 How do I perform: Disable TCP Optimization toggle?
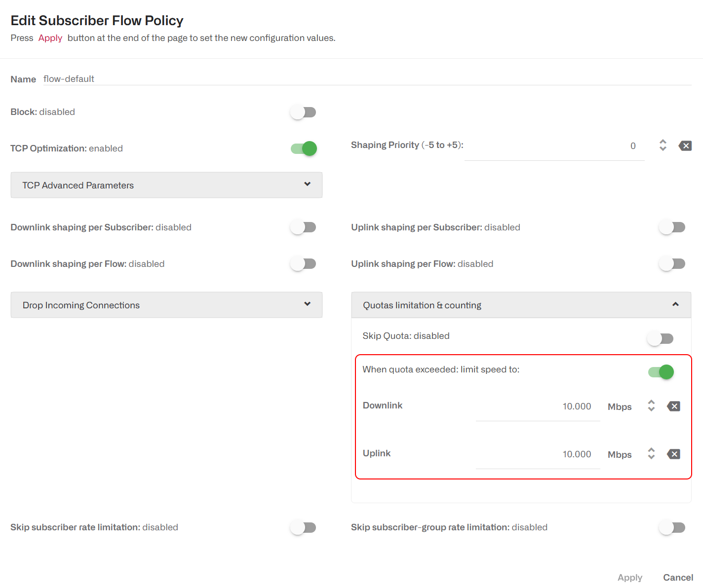pyautogui.click(x=303, y=148)
